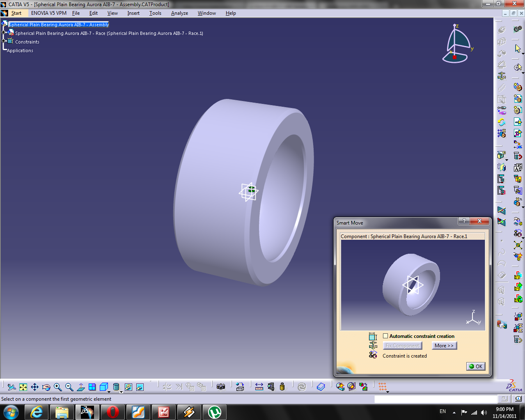Expand the Race.1 component tree node
Screen dimensions: 525x420
coord(4,32)
